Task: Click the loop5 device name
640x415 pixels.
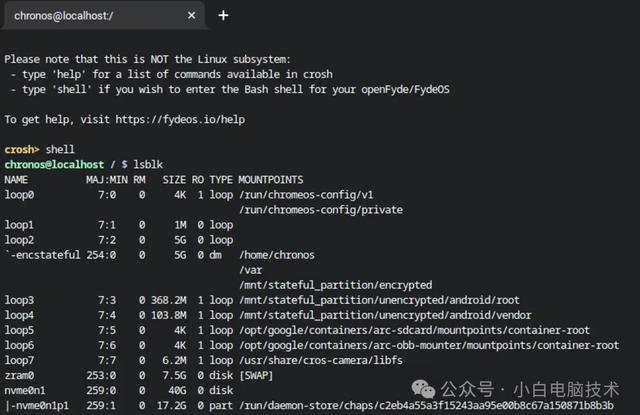Action: [x=19, y=330]
